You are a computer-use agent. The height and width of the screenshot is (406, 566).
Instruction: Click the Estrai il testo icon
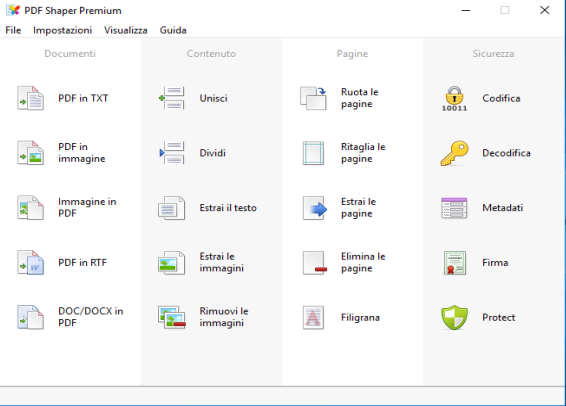pos(172,208)
